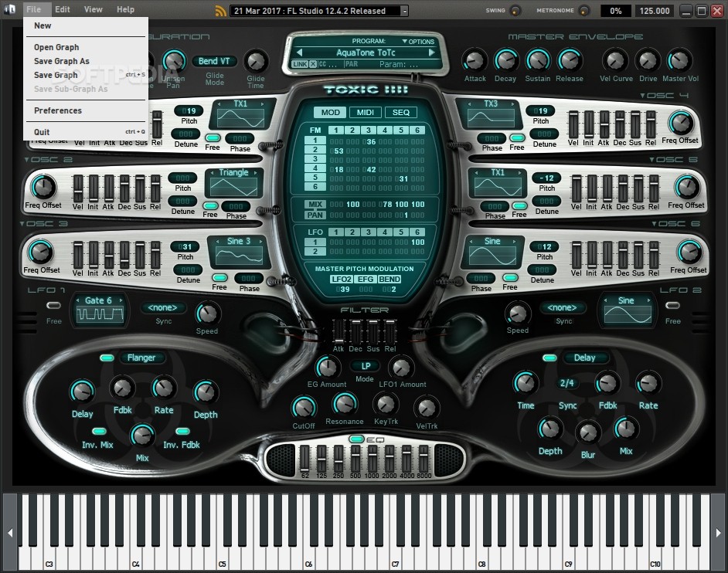
Task: Select Open Graph menu entry
Action: coord(56,47)
